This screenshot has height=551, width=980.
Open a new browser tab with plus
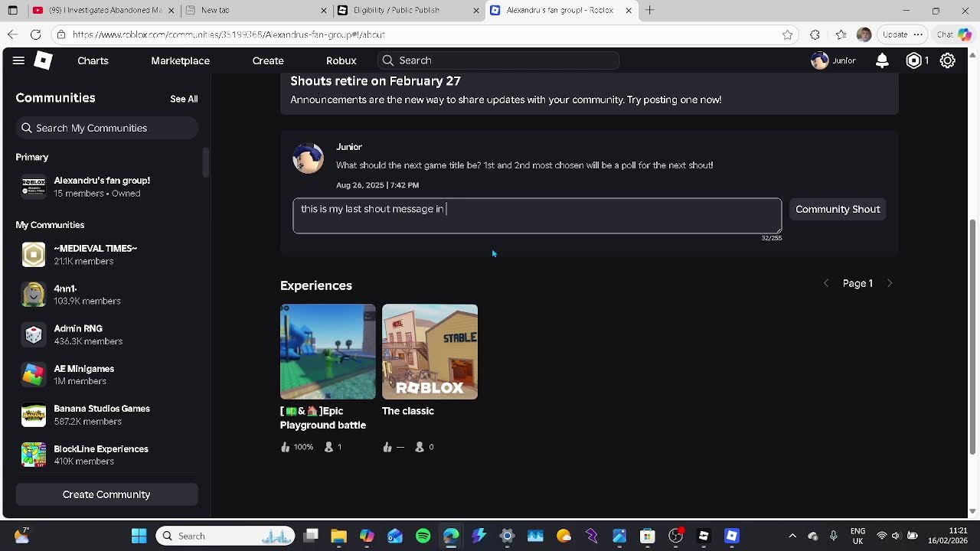(649, 10)
